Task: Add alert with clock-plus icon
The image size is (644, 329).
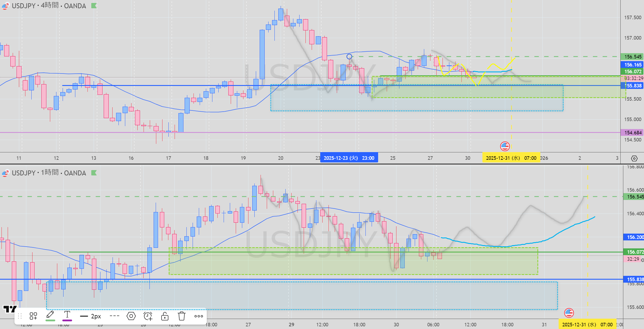Action: point(148,316)
